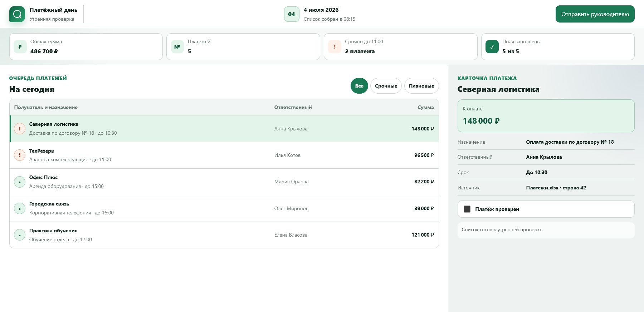Click the № icon in the Платежей card
Image resolution: width=644 pixels, height=312 pixels.
click(177, 47)
